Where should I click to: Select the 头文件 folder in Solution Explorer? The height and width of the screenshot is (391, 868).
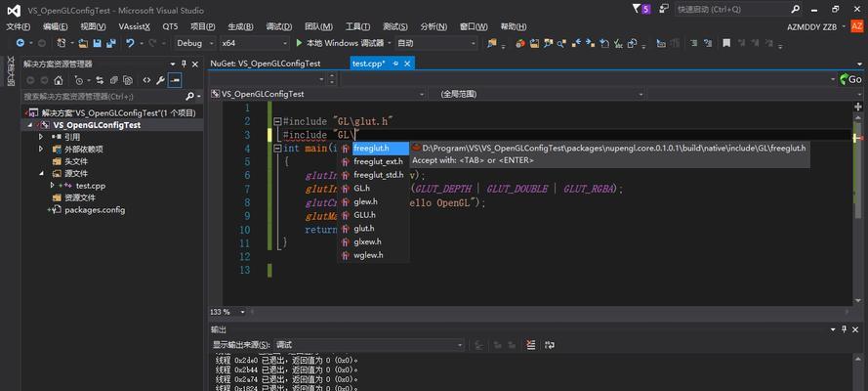[x=76, y=161]
